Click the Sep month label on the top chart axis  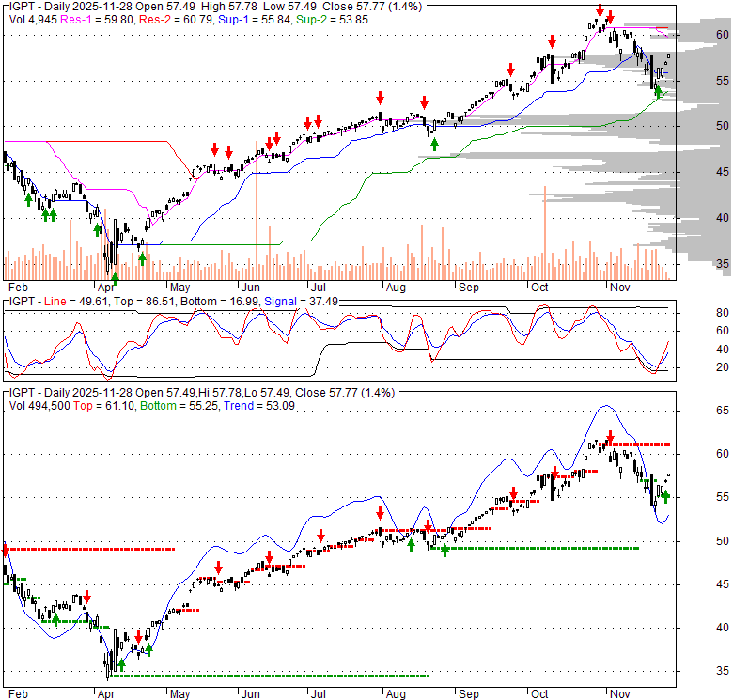pyautogui.click(x=467, y=289)
